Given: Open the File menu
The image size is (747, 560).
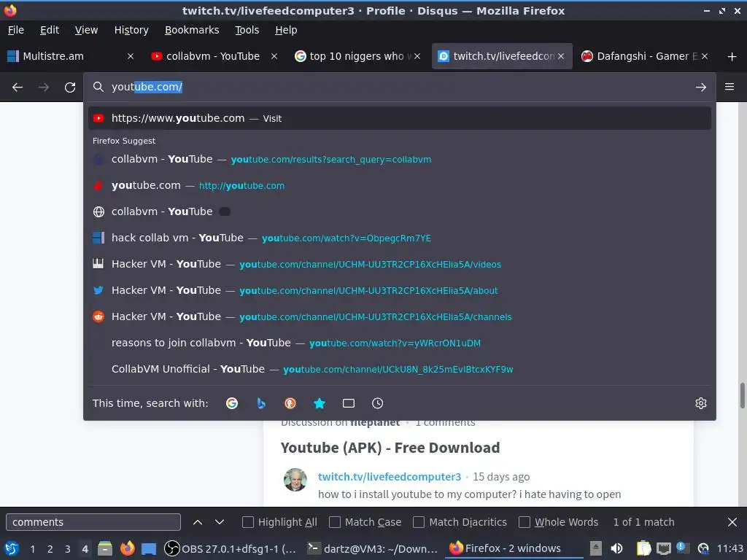Looking at the screenshot, I should pos(16,30).
